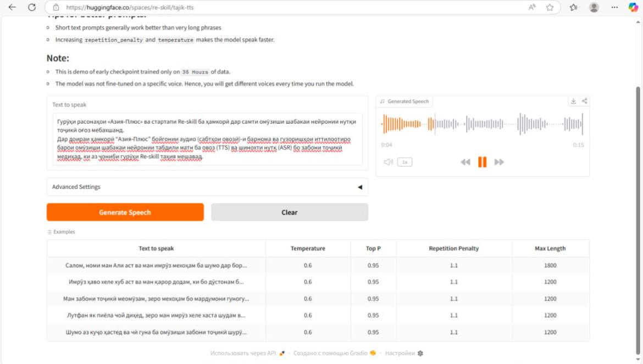Image resolution: width=643 pixels, height=364 pixels.
Task: Mute the audio with the speaker icon
Action: pyautogui.click(x=388, y=162)
